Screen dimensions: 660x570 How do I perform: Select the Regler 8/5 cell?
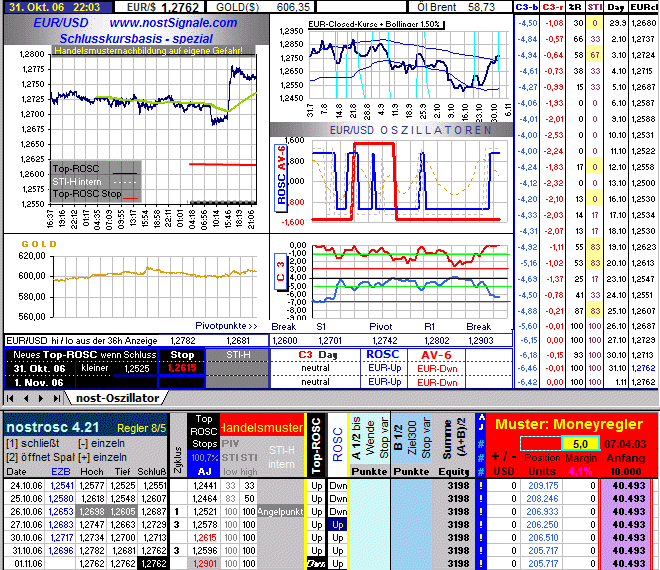pos(141,428)
